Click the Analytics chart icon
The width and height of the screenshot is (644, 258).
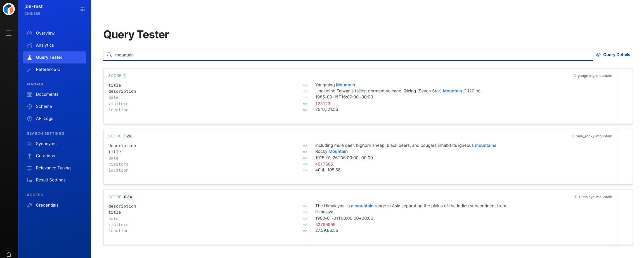(x=30, y=46)
